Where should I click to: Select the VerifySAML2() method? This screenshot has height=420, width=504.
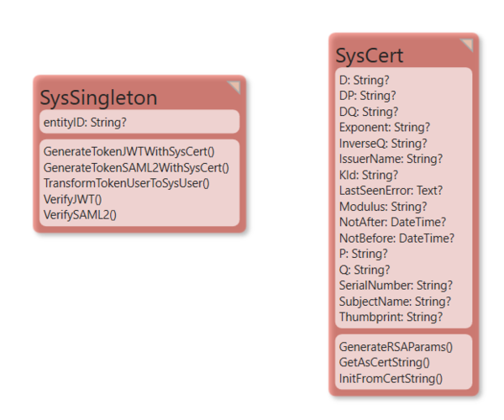click(80, 215)
